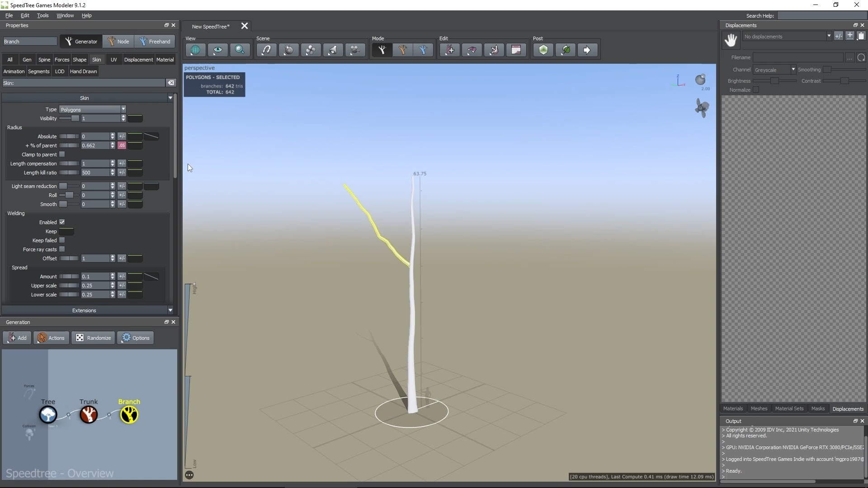Viewport: 868px width, 488px height.
Task: Click green leaf refresh icon in Post
Action: (x=566, y=50)
